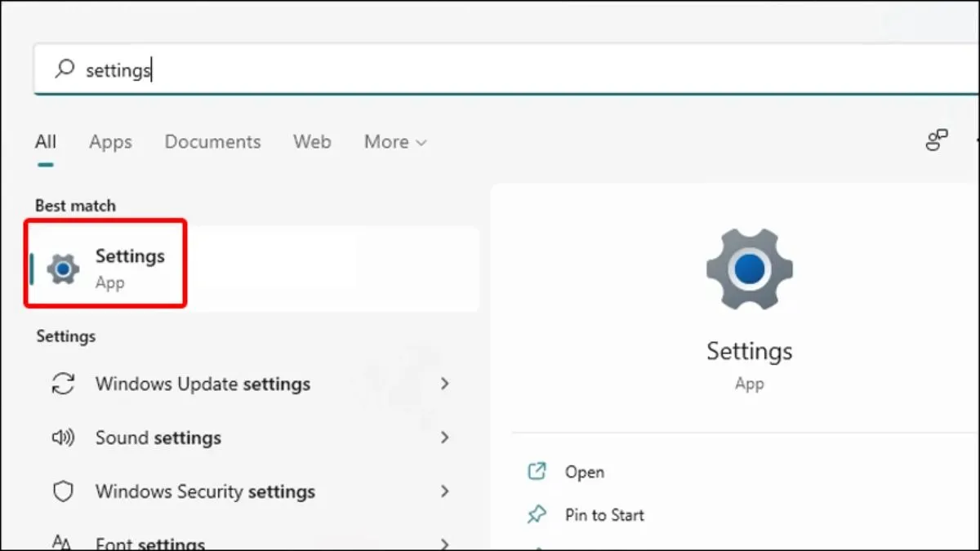This screenshot has width=980, height=551.
Task: Switch to the Documents filter tab
Action: [212, 142]
